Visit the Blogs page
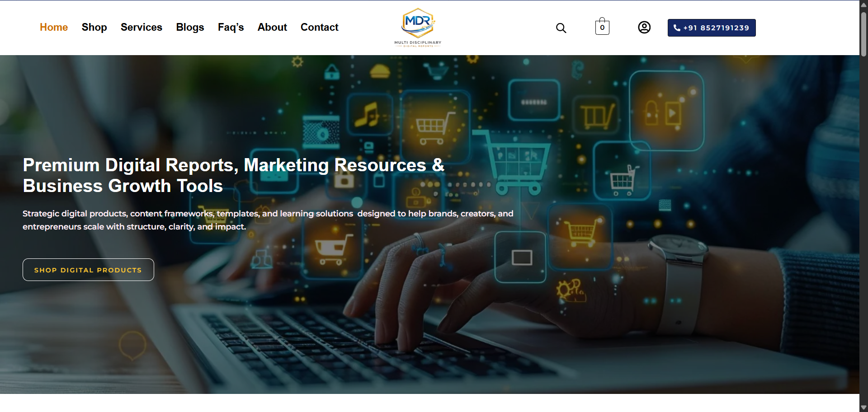Viewport: 868px width, 412px height. (190, 27)
